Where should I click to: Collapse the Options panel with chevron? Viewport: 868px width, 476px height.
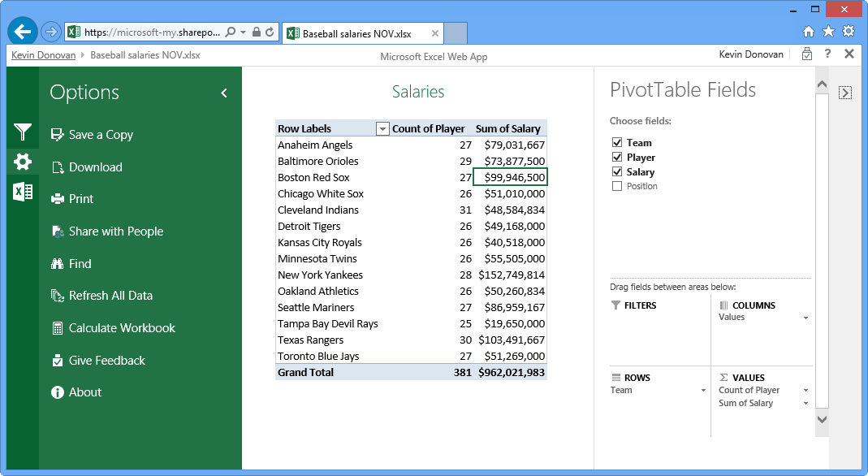(x=224, y=93)
